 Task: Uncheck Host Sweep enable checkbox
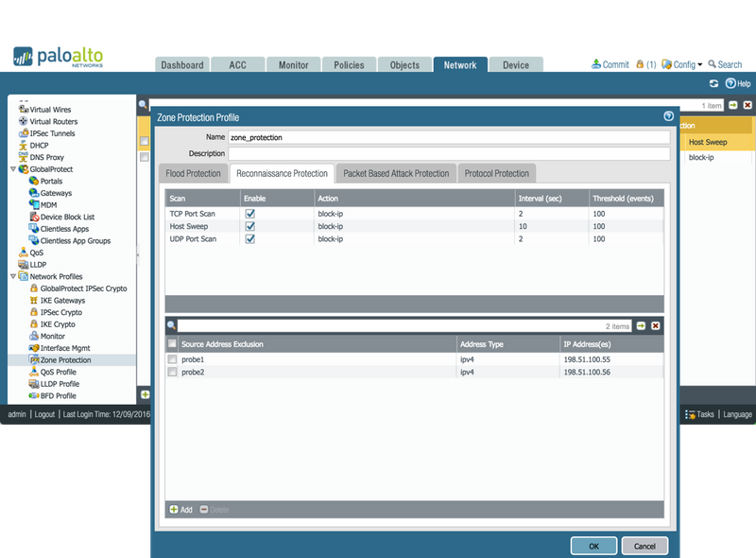coord(249,227)
